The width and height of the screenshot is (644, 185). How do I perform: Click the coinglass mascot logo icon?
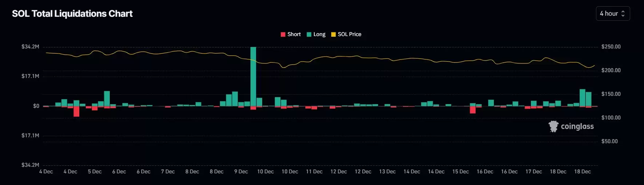click(x=553, y=126)
